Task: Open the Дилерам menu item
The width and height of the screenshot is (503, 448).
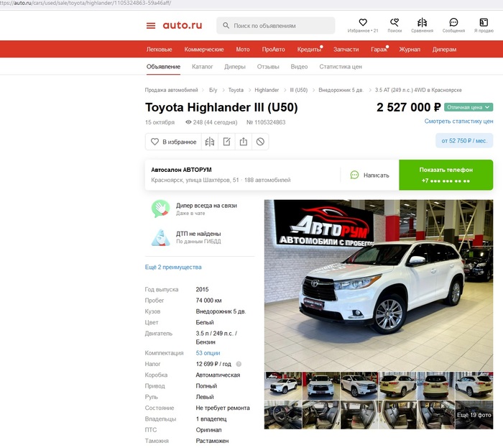Action: (x=444, y=50)
